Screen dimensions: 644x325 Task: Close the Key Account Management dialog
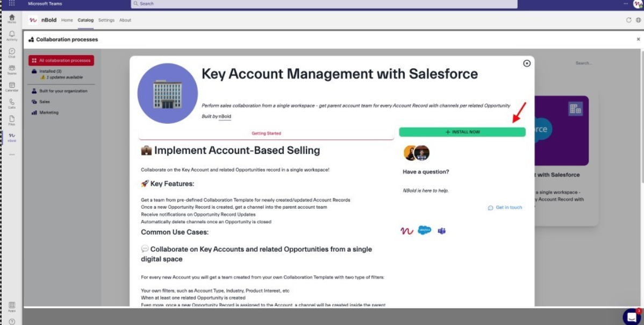click(527, 63)
